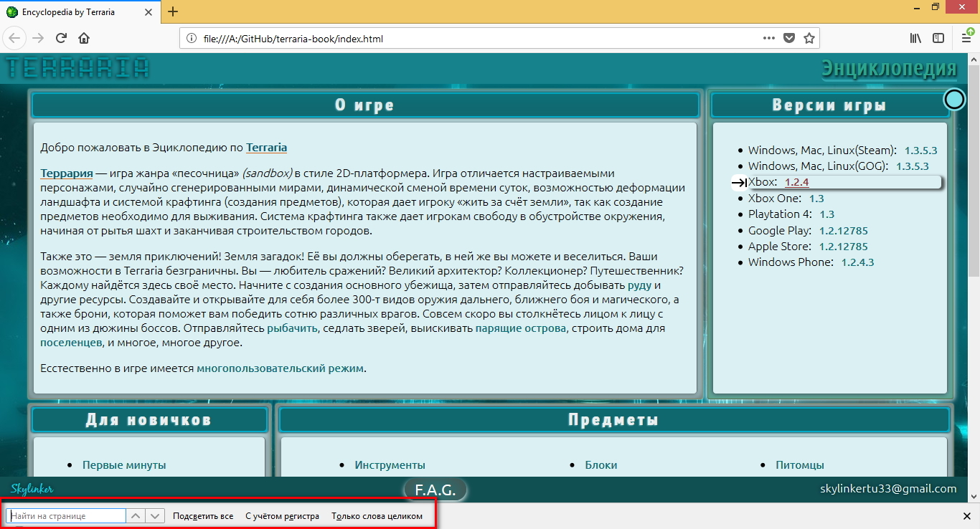Image resolution: width=980 pixels, height=529 pixels.
Task: Click the 'Энциклопедия' header title
Action: coord(890,69)
